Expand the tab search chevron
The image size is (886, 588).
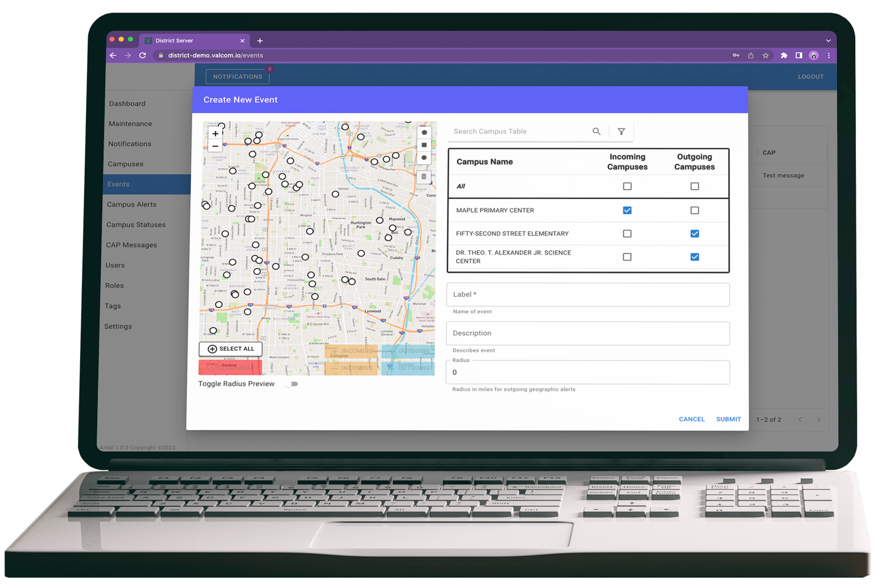pyautogui.click(x=829, y=41)
